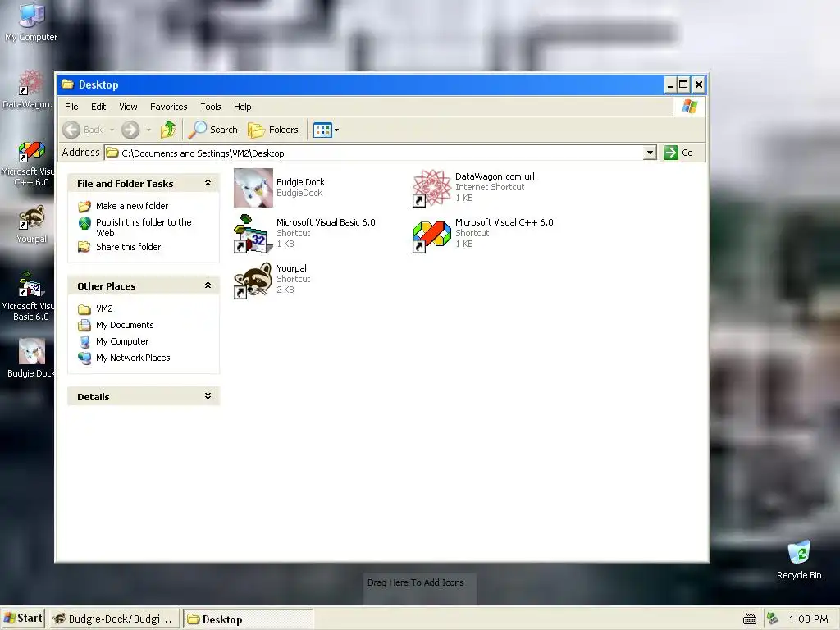Click the My Computer desktop icon
The image size is (840, 630).
[31, 22]
